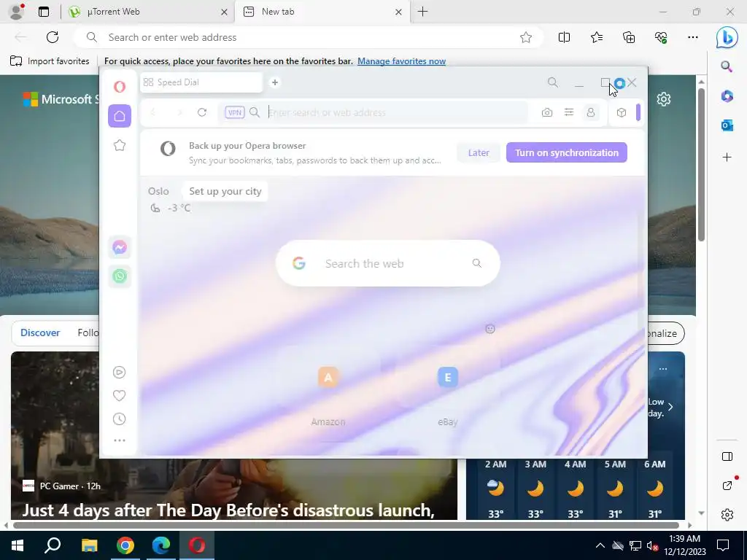Turn on synchronization in Opera
The height and width of the screenshot is (560, 747).
coord(566,152)
